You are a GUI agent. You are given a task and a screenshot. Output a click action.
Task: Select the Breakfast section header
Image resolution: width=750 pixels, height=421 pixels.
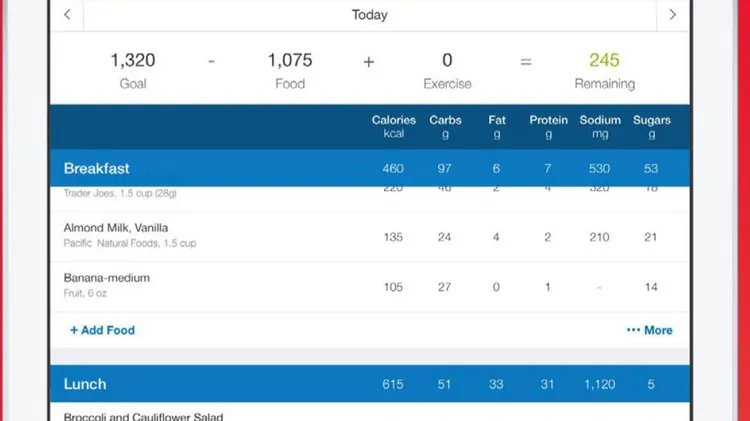point(370,168)
